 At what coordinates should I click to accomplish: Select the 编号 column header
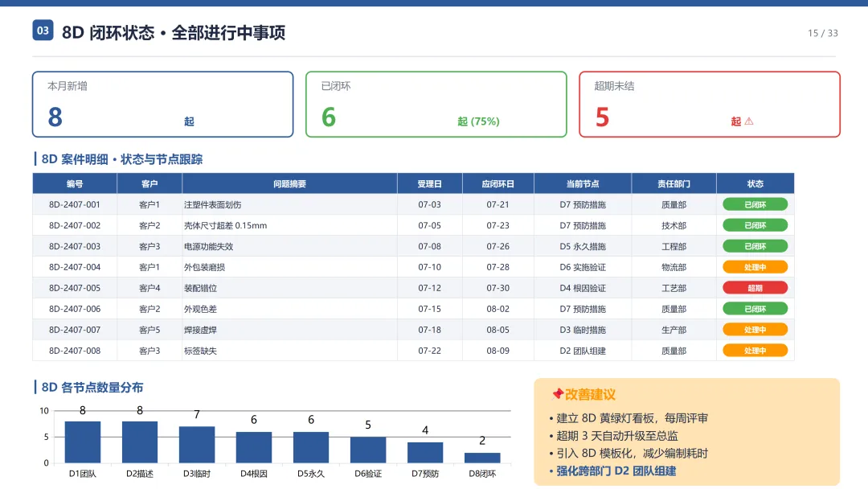click(x=75, y=183)
